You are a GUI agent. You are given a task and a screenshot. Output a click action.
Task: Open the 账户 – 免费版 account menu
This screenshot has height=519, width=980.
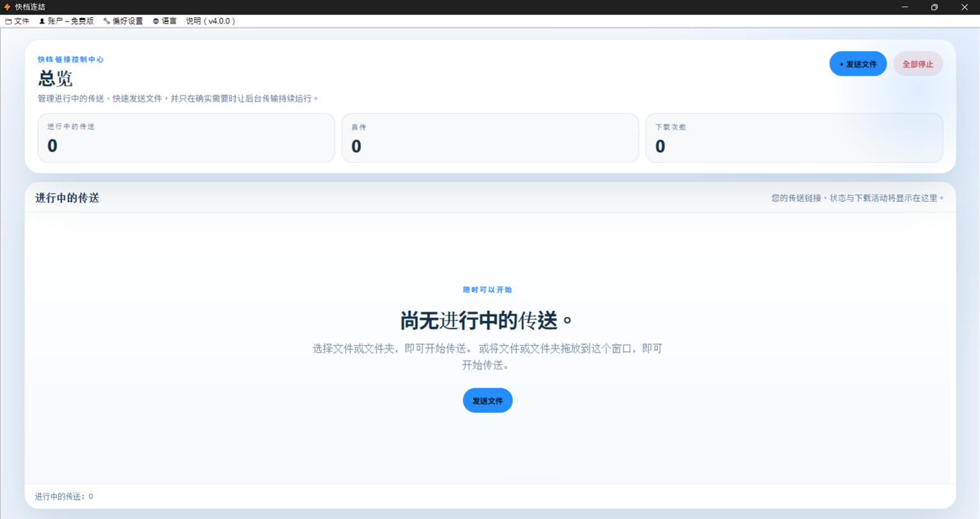coord(66,21)
